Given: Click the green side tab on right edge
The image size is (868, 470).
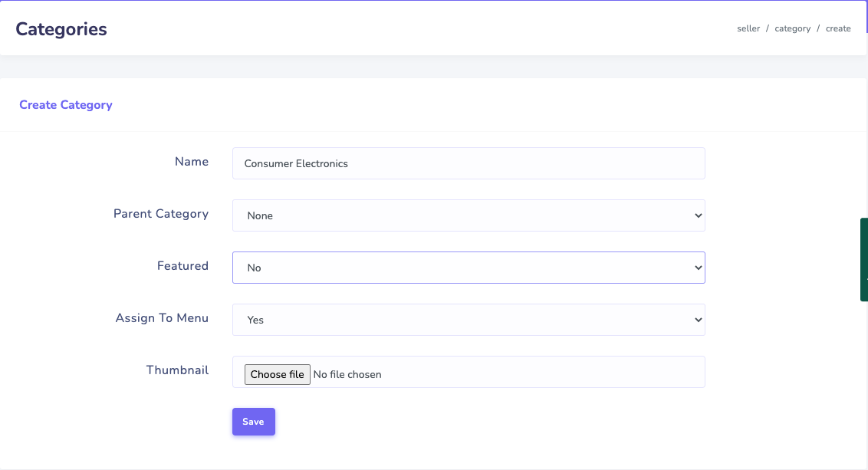Looking at the screenshot, I should coord(863,259).
